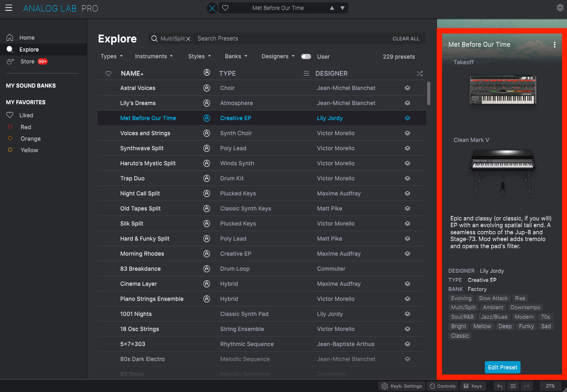Viewport: 567px width, 392px height.
Task: Expand the Styles dropdown
Action: point(200,56)
